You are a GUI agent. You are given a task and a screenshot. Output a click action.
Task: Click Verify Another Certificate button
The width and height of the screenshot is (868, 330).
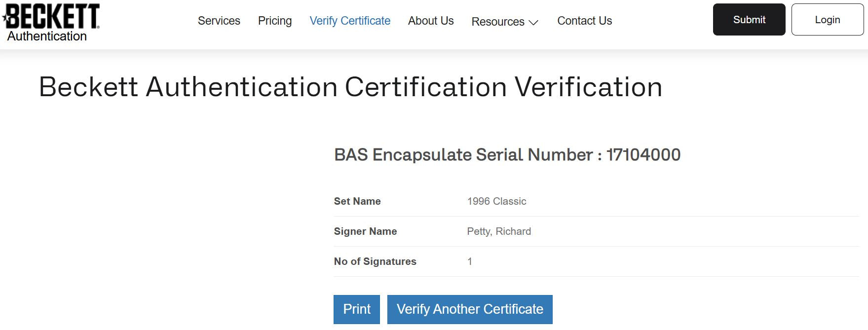coord(470,309)
